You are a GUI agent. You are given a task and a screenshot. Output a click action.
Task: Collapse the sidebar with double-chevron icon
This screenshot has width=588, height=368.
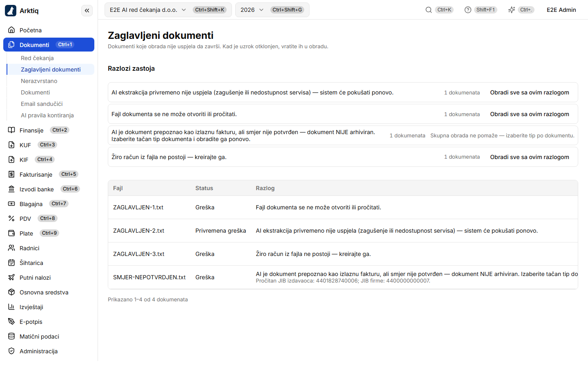tap(87, 11)
